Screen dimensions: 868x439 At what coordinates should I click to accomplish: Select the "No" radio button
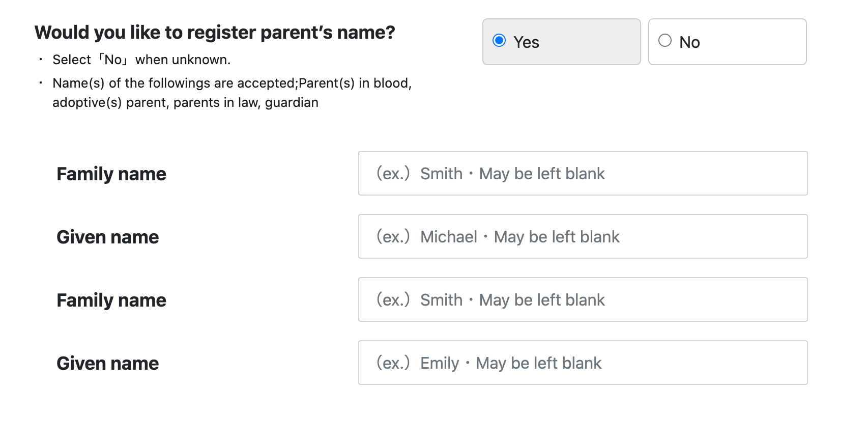(x=664, y=40)
